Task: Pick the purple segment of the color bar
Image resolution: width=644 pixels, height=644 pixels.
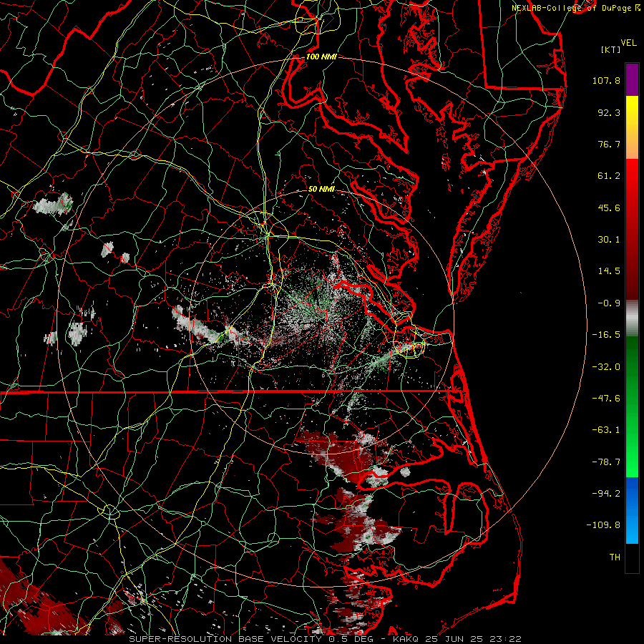Action: (632, 79)
